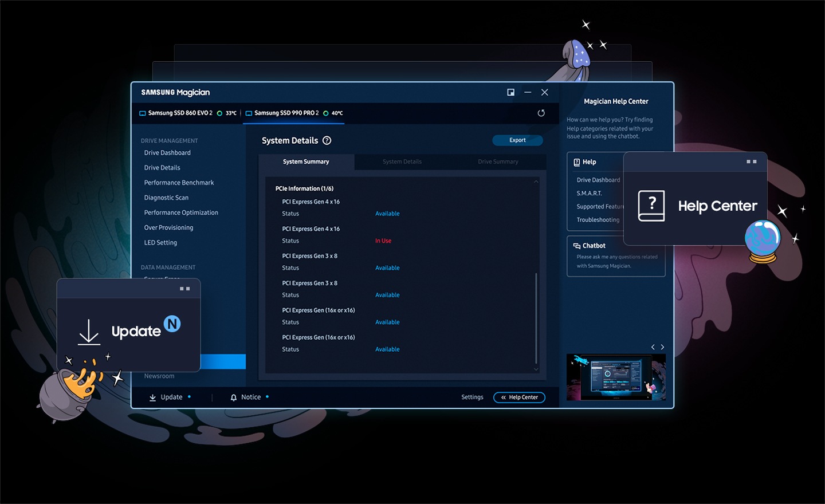This screenshot has height=504, width=825.
Task: Open the Help Center preview thumbnail
Action: pyautogui.click(x=616, y=377)
